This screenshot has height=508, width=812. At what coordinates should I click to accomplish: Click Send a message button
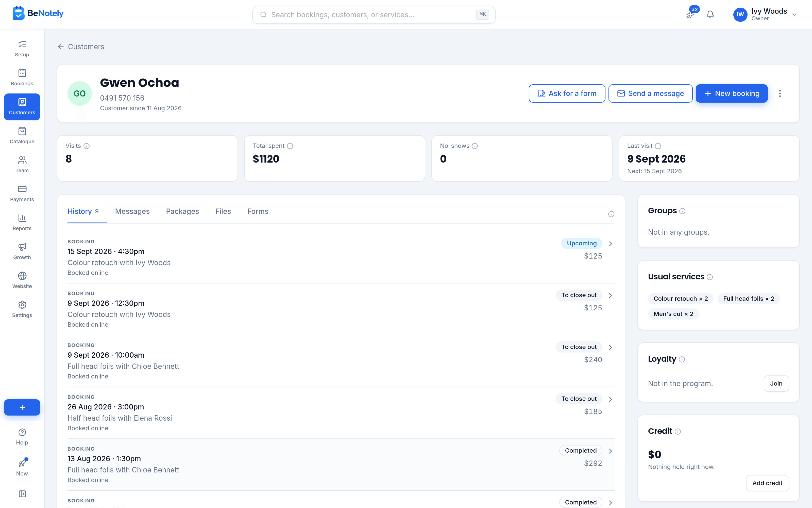tap(650, 93)
